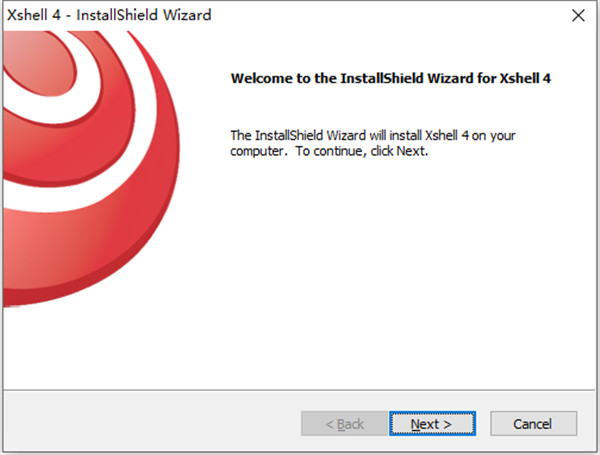Click the 'Xshell 4 - InstallShield Wizard' title

109,15
